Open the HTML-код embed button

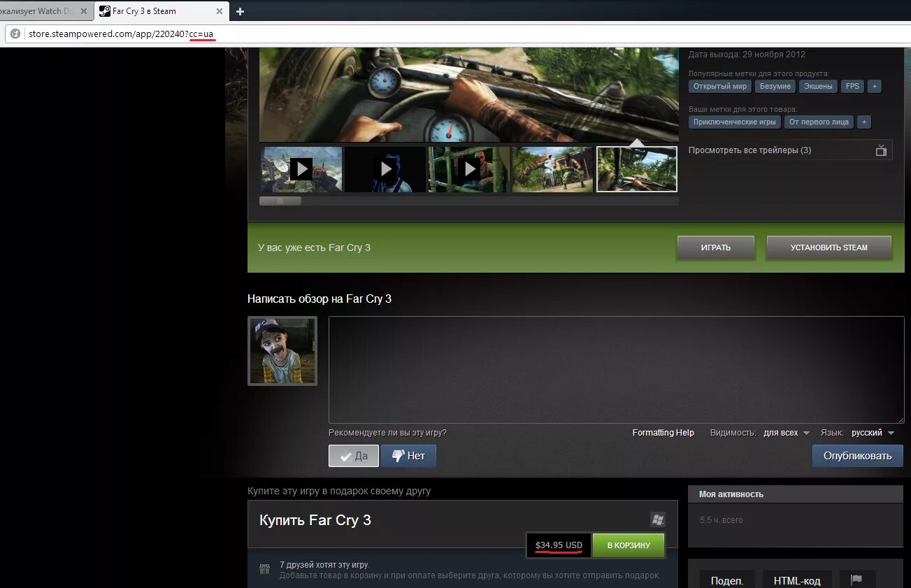[796, 580]
